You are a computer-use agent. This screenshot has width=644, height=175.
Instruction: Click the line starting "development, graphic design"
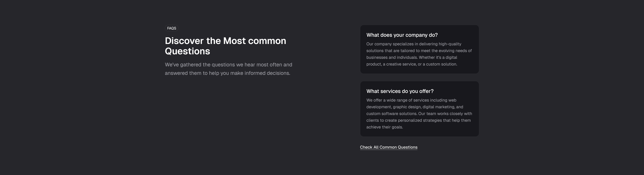click(415, 107)
